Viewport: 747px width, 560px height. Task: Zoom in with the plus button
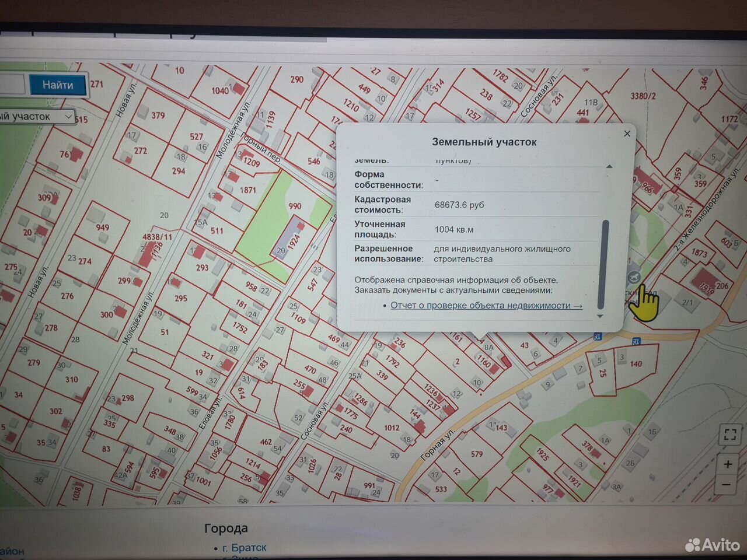728,464
